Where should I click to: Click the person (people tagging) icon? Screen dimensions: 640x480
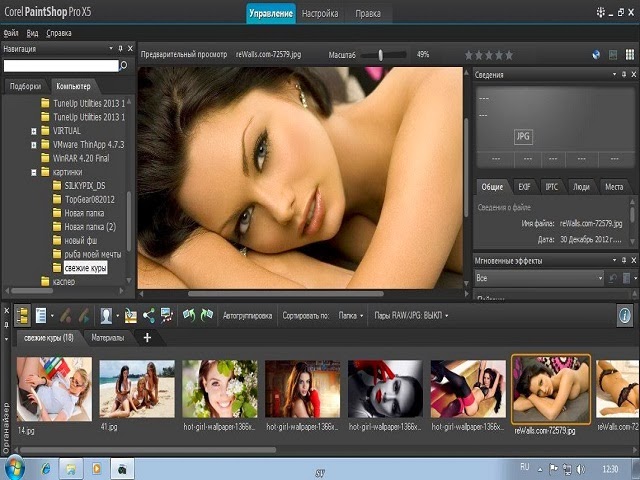pos(106,316)
